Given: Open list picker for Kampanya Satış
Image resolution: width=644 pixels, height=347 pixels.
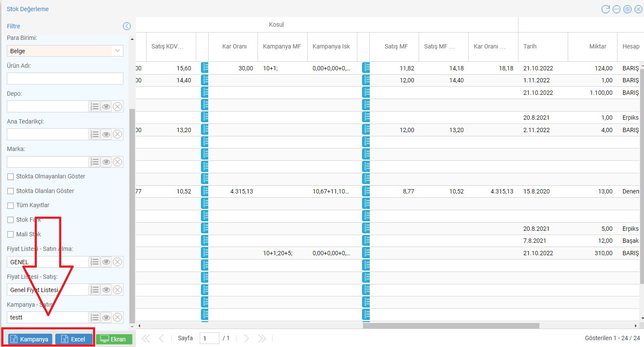Looking at the screenshot, I should (95, 317).
